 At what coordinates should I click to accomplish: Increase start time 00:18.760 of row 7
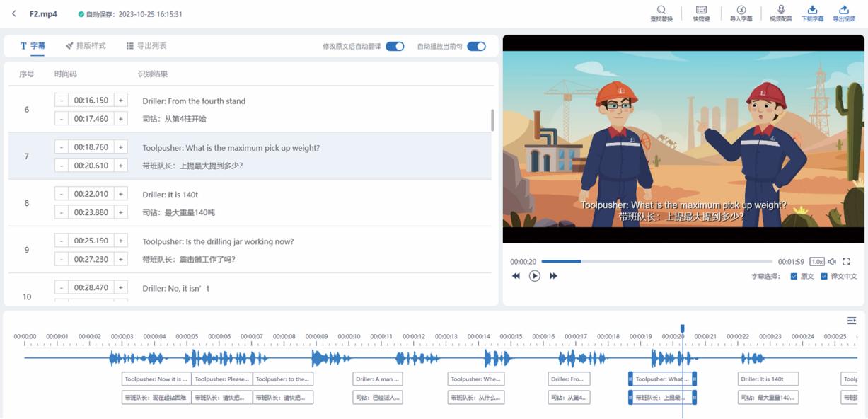coord(121,147)
